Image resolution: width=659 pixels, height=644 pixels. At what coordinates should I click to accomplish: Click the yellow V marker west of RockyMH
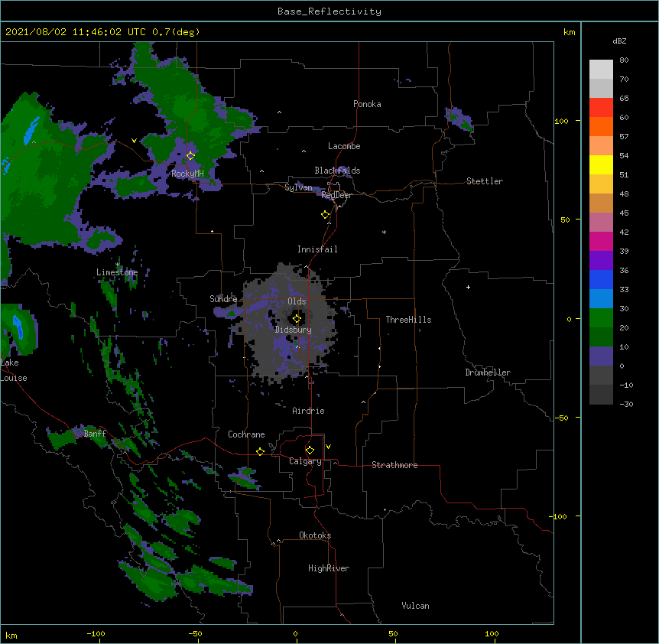click(x=134, y=141)
